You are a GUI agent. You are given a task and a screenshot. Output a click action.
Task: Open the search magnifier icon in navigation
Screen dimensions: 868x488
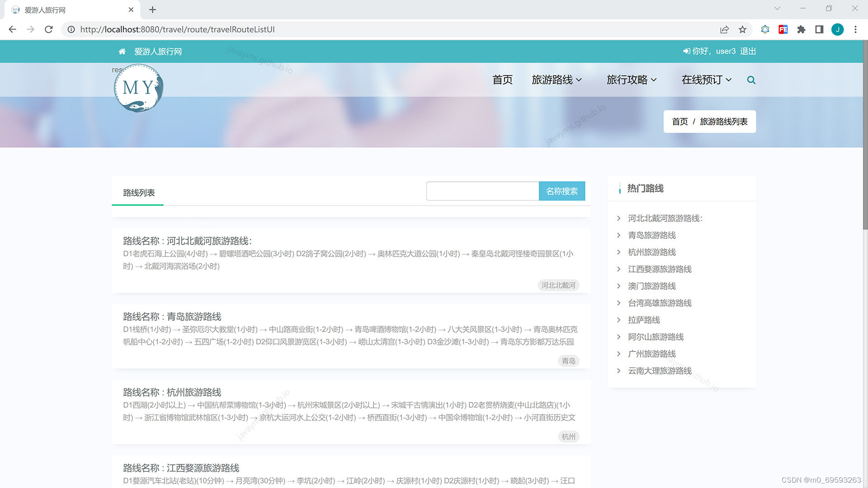[751, 80]
